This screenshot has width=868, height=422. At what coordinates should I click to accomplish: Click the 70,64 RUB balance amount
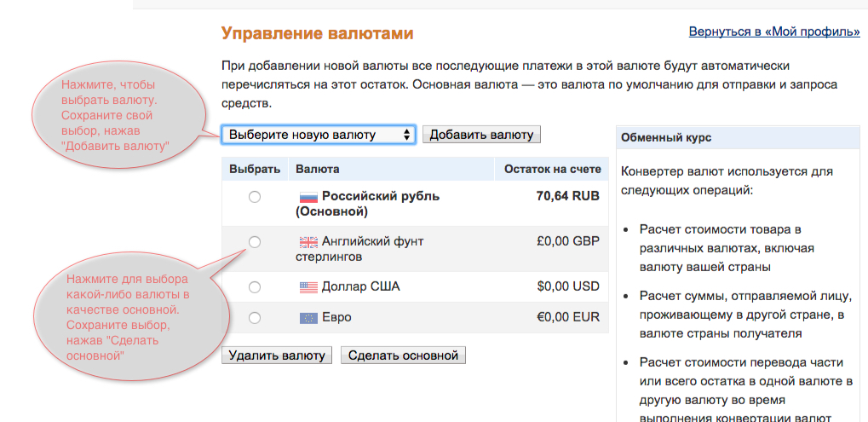coord(567,196)
